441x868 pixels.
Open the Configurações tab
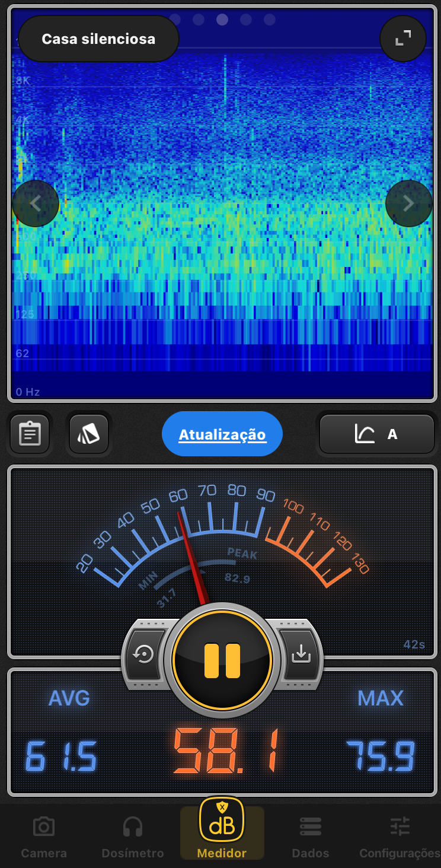tap(400, 837)
